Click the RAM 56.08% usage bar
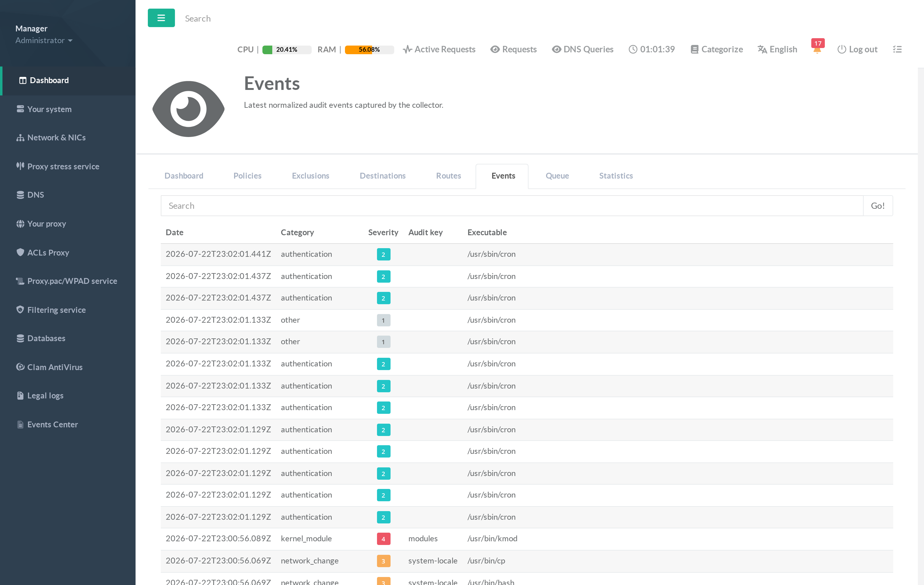The width and height of the screenshot is (924, 585). [x=369, y=50]
